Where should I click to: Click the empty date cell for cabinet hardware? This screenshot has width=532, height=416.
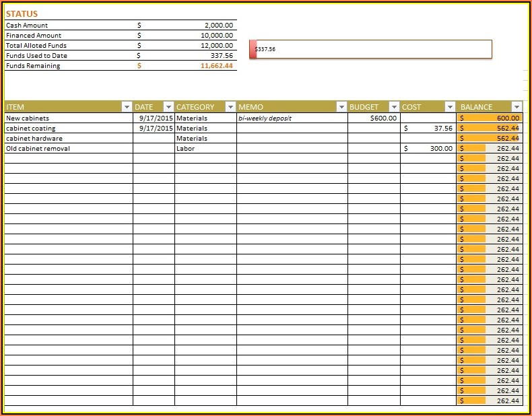[x=154, y=138]
